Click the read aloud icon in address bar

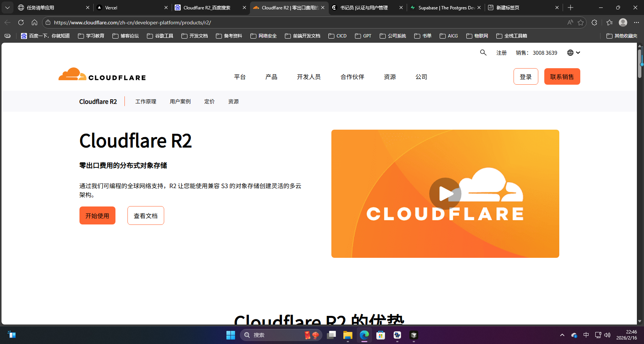pos(570,22)
